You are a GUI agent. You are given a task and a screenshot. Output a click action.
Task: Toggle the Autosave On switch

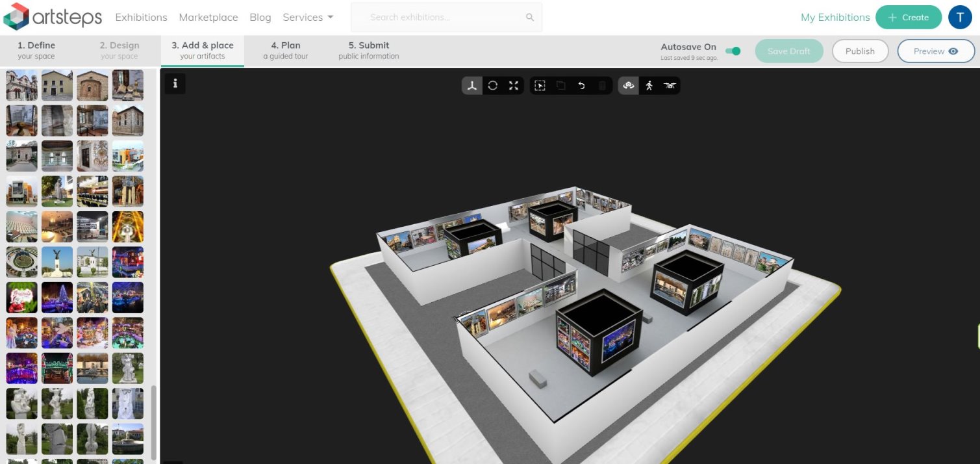pyautogui.click(x=733, y=51)
